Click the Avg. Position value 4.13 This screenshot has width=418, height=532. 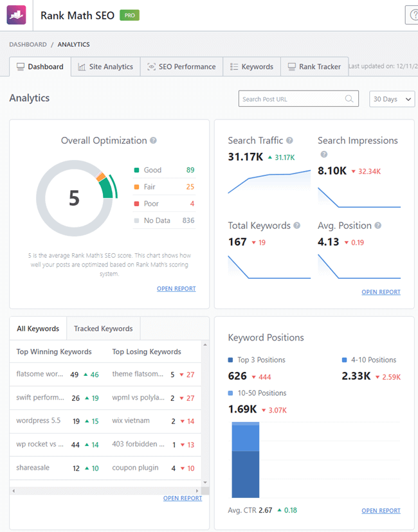329,242
